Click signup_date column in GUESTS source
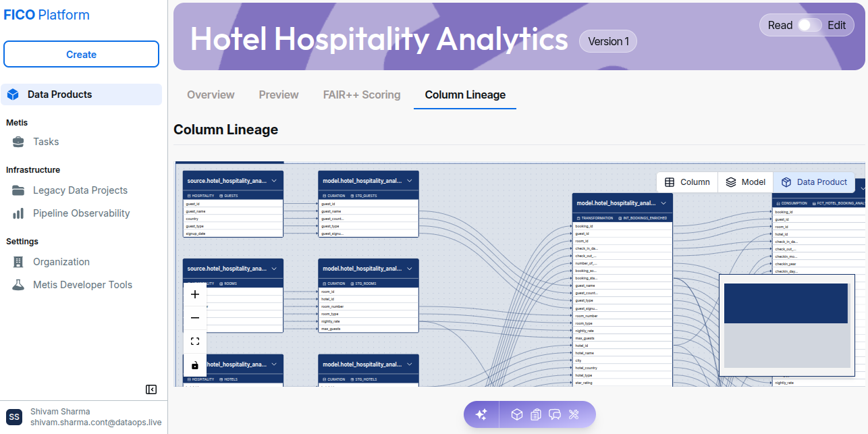The width and height of the screenshot is (868, 434). 233,234
